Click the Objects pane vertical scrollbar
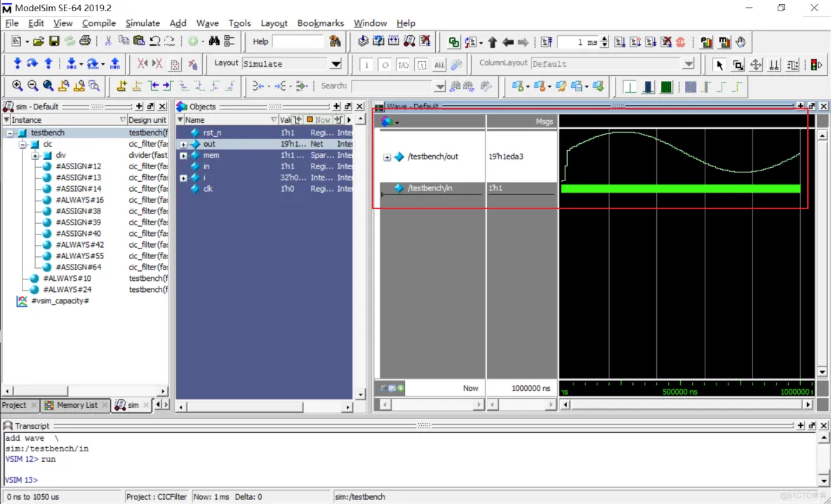Viewport: 831px width, 504px height. click(x=360, y=257)
